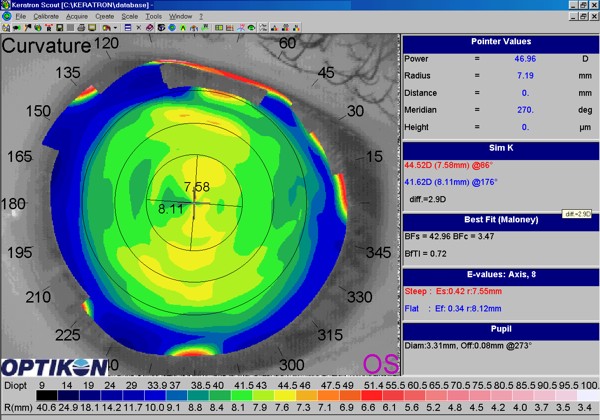Open the Tools menu
The image size is (600, 420).
(x=153, y=17)
